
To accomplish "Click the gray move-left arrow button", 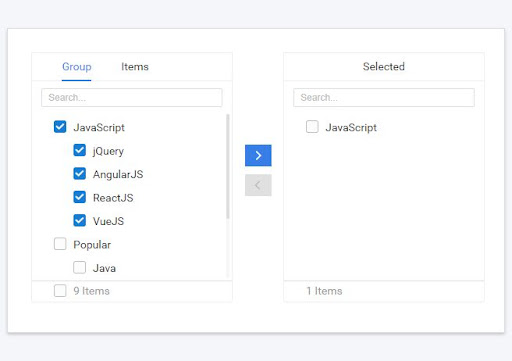I will [x=258, y=185].
